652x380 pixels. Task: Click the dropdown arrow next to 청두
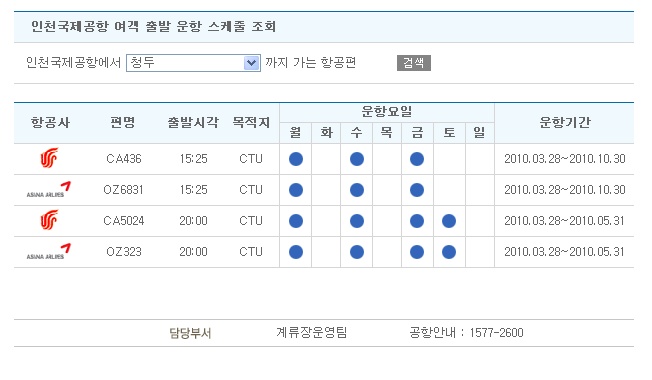tap(251, 63)
